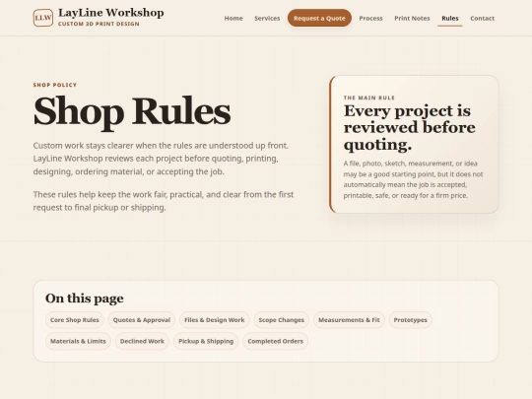Image resolution: width=532 pixels, height=399 pixels.
Task: Click paragraph starting 'A file, photo, sketch'
Action: (x=413, y=179)
